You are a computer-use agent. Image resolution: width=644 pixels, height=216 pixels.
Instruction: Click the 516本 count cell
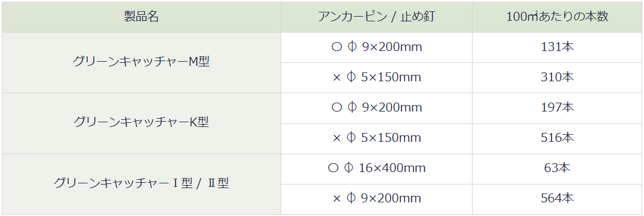pos(557,138)
